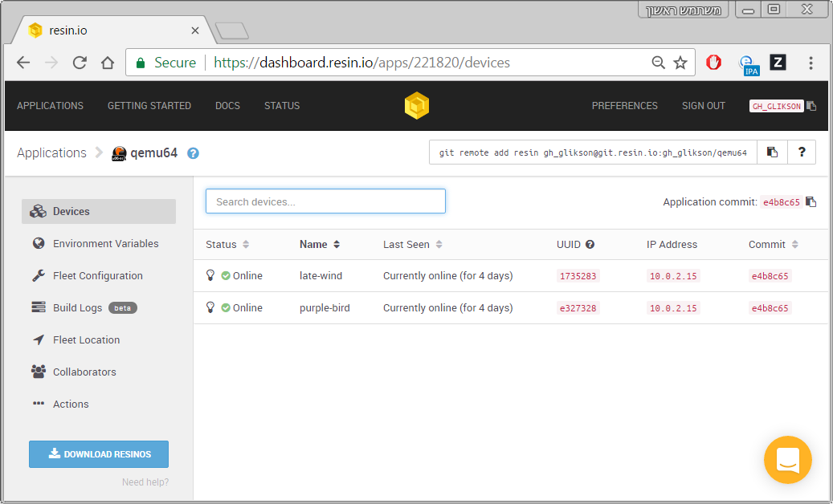Viewport: 833px width, 504px height.
Task: Open a new browser tab
Action: [232, 30]
